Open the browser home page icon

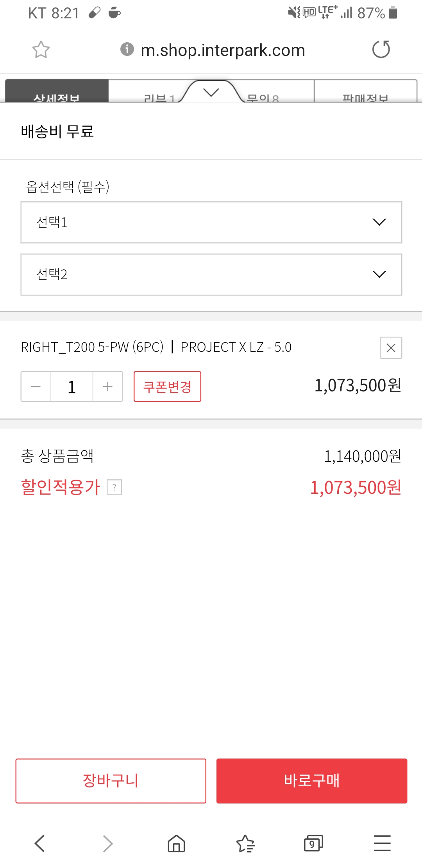176,843
